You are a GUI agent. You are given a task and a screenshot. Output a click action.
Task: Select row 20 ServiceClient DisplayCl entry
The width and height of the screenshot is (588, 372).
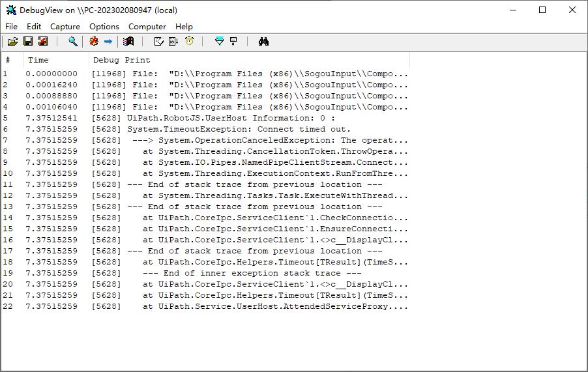coord(205,284)
